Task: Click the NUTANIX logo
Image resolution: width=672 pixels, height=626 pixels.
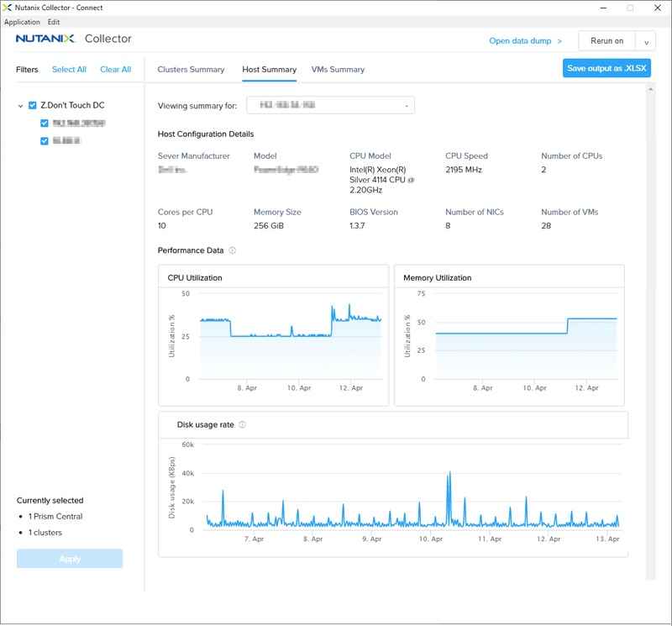Action: coord(45,39)
